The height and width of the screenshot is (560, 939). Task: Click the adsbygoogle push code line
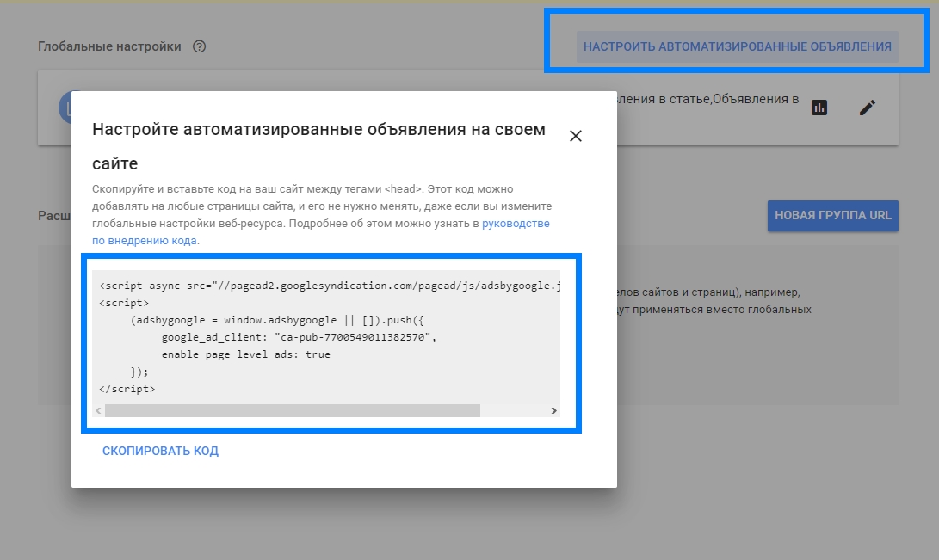277,320
